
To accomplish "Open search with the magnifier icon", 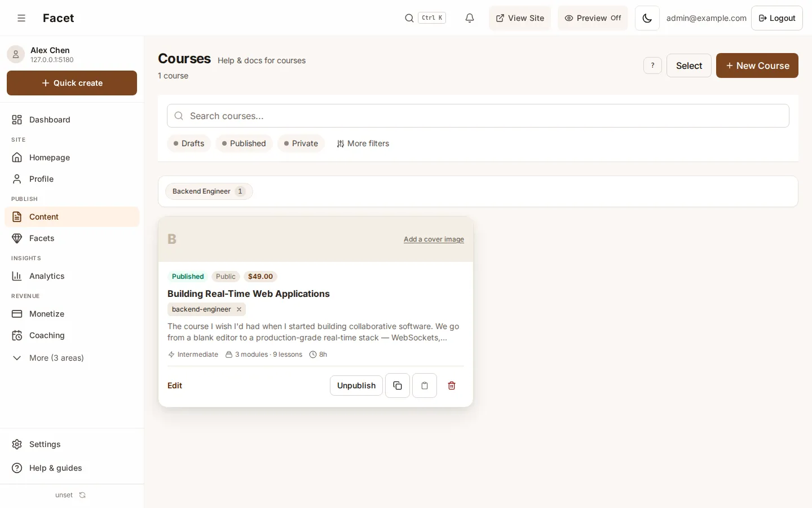I will (x=409, y=18).
